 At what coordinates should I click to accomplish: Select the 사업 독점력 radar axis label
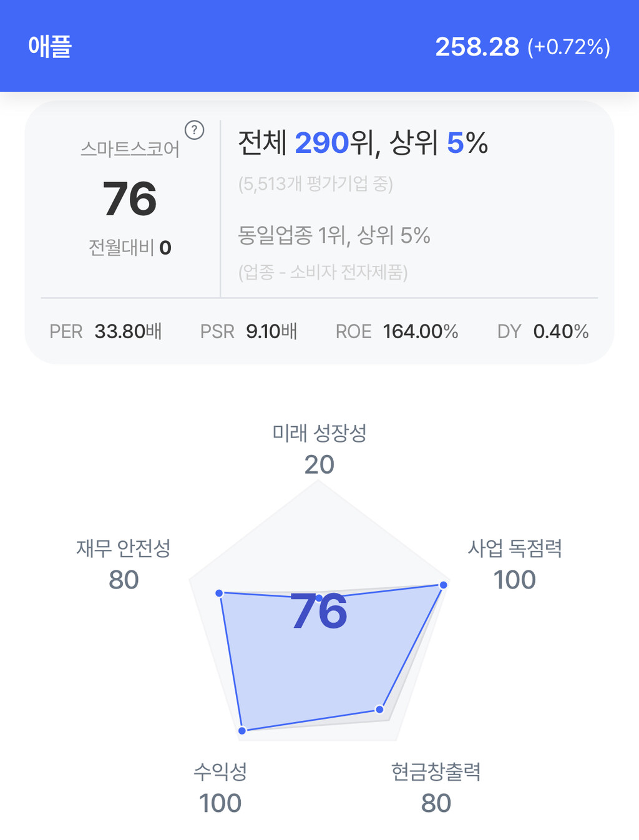(515, 548)
